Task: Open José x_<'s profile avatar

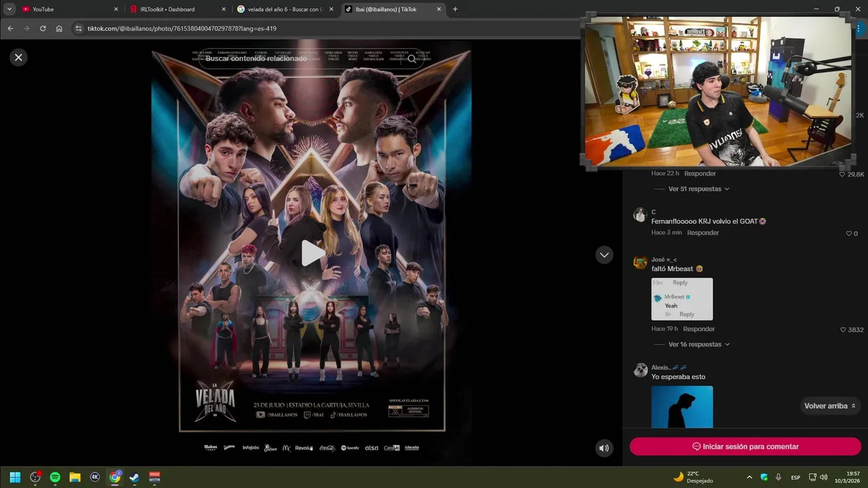Action: tap(640, 262)
